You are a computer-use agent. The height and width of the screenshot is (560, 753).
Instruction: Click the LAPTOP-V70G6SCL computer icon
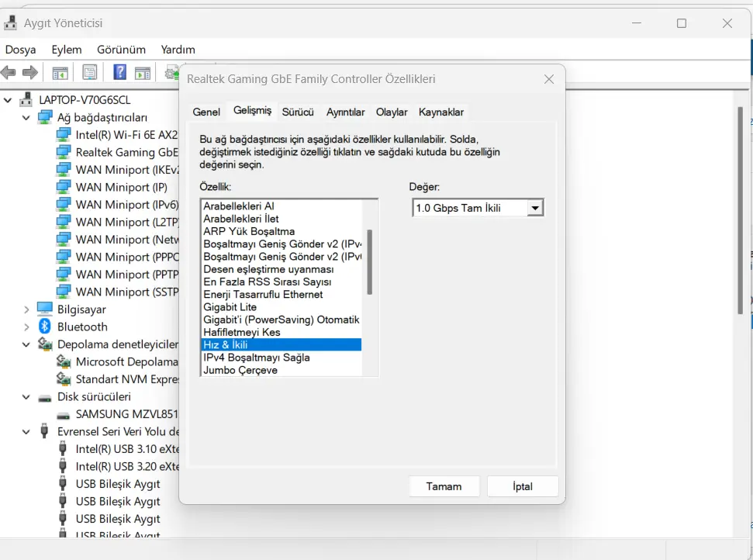26,99
